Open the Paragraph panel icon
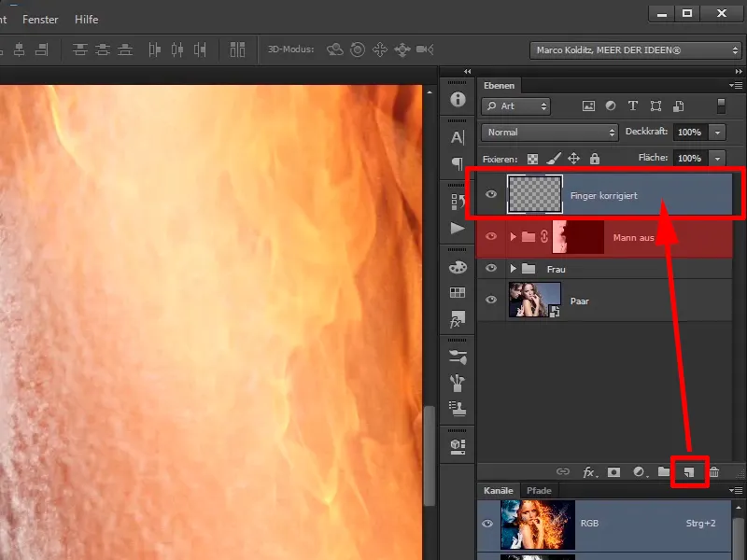This screenshot has height=560, width=747. point(458,163)
